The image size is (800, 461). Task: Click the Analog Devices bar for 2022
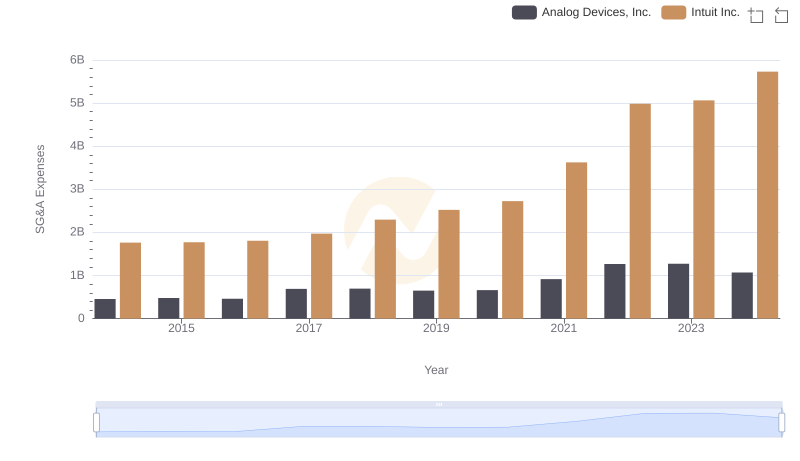(615, 291)
